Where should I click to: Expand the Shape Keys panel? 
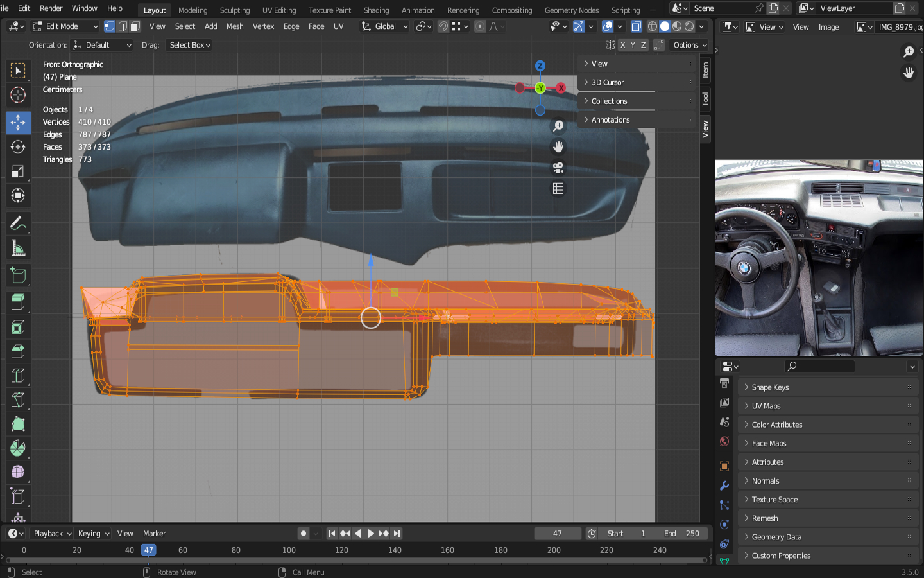[x=770, y=387]
